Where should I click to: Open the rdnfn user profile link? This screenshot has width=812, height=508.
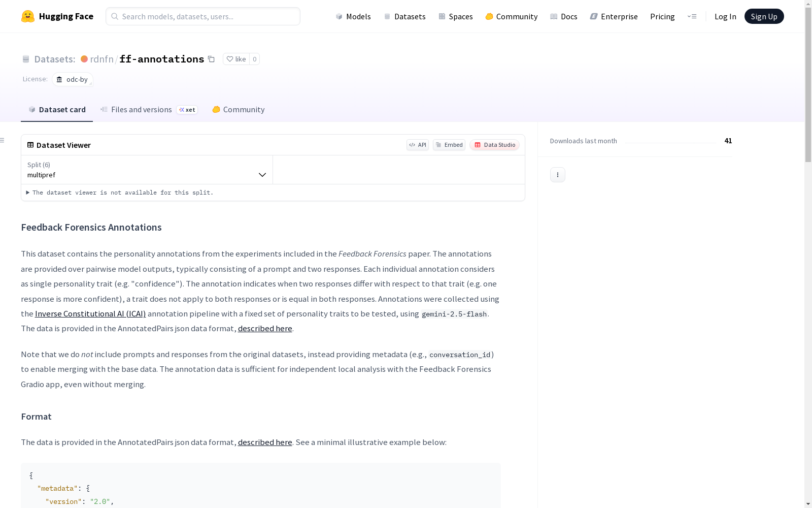[x=102, y=59]
